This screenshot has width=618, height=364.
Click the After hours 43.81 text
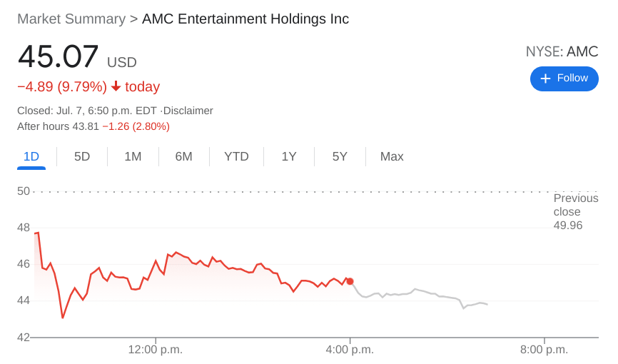click(59, 126)
